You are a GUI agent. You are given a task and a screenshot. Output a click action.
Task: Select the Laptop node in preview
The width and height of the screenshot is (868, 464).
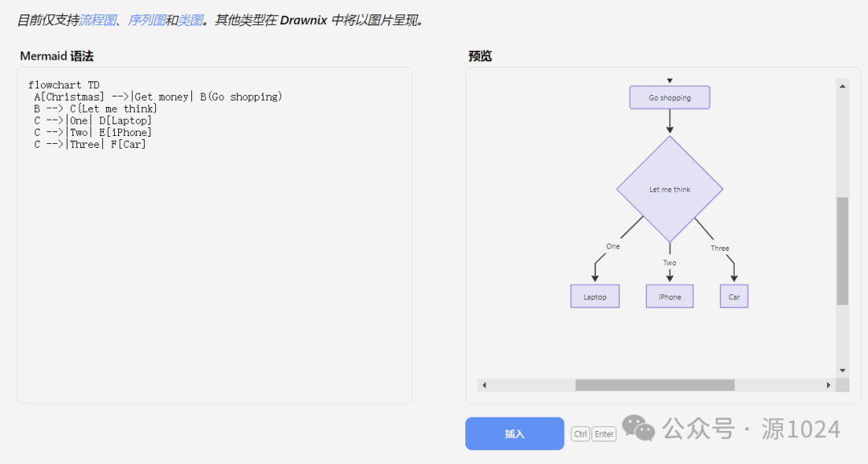point(595,296)
